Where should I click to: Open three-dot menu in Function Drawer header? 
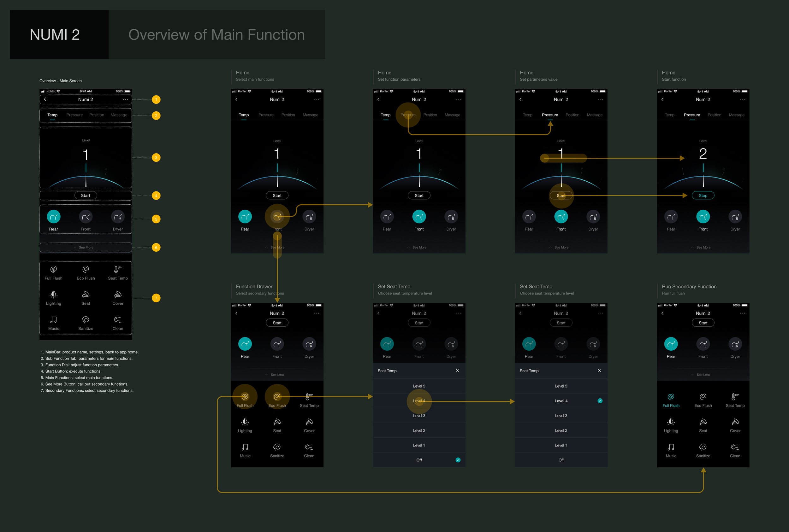pyautogui.click(x=317, y=313)
